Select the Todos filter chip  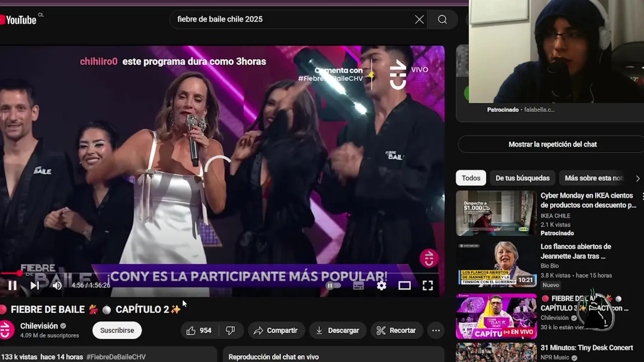click(471, 178)
